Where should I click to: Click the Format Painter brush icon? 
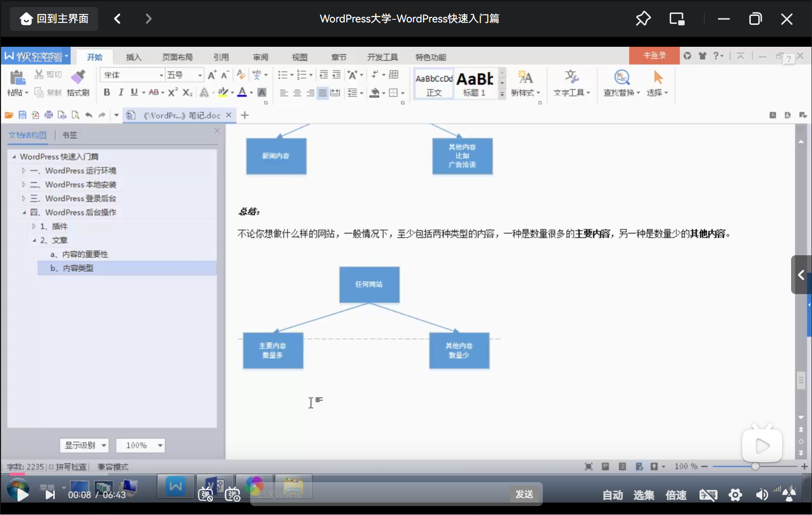pos(78,77)
